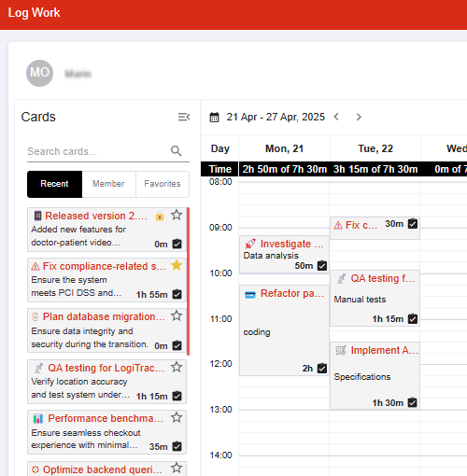Switch to the Member tab
This screenshot has height=476, width=467.
108,184
